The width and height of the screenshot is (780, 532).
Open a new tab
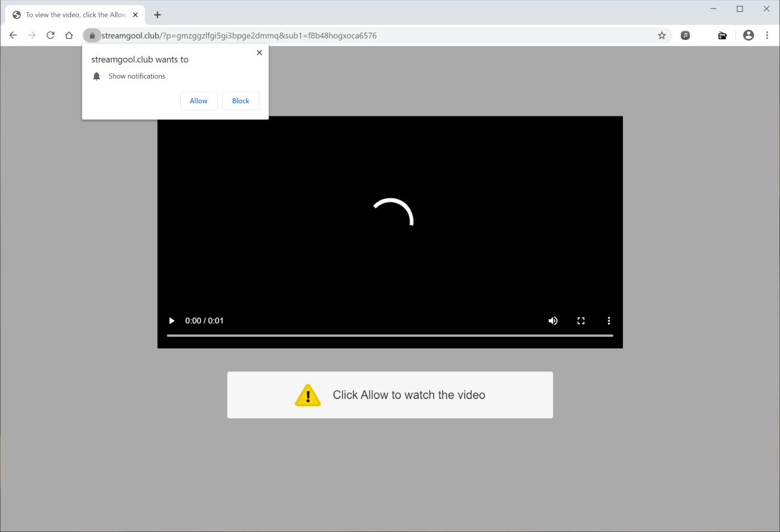158,15
